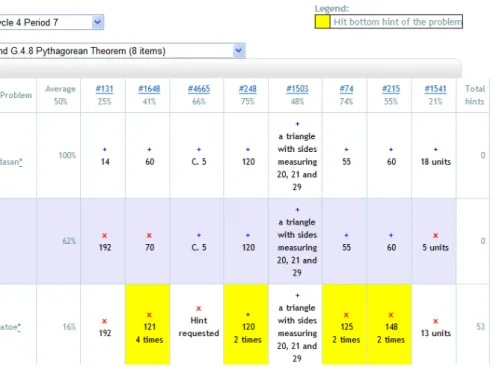This screenshot has width=493, height=372.
Task: Select the '18 units' answer cell
Action: [x=434, y=156]
